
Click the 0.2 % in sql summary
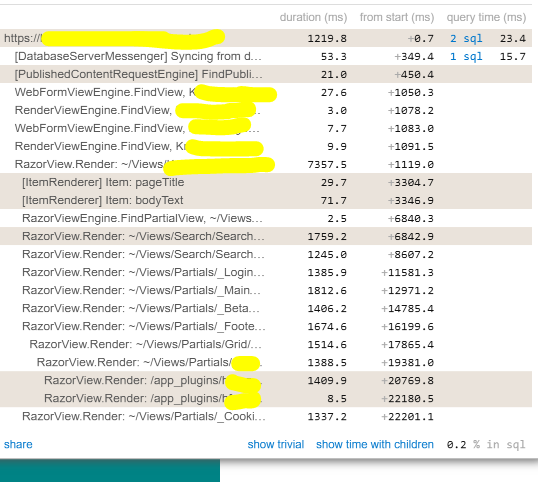[x=486, y=445]
